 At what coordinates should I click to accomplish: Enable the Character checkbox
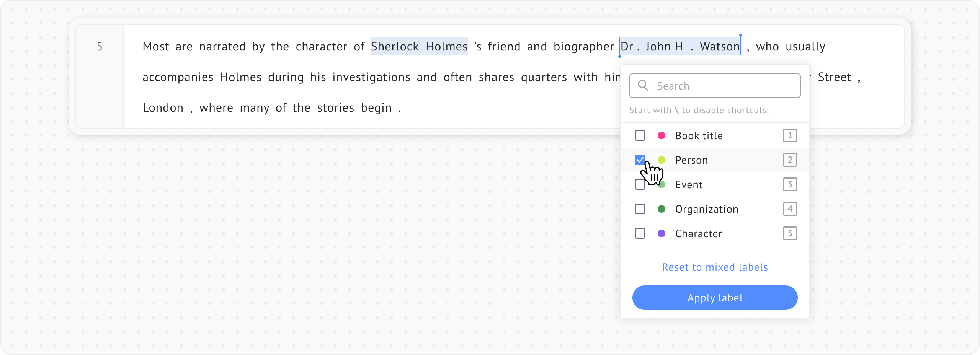640,233
